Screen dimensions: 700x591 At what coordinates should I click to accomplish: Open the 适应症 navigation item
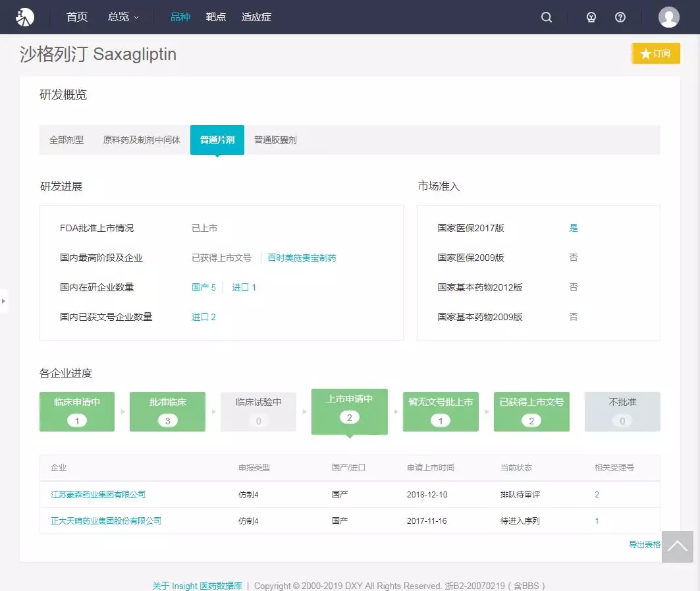256,17
